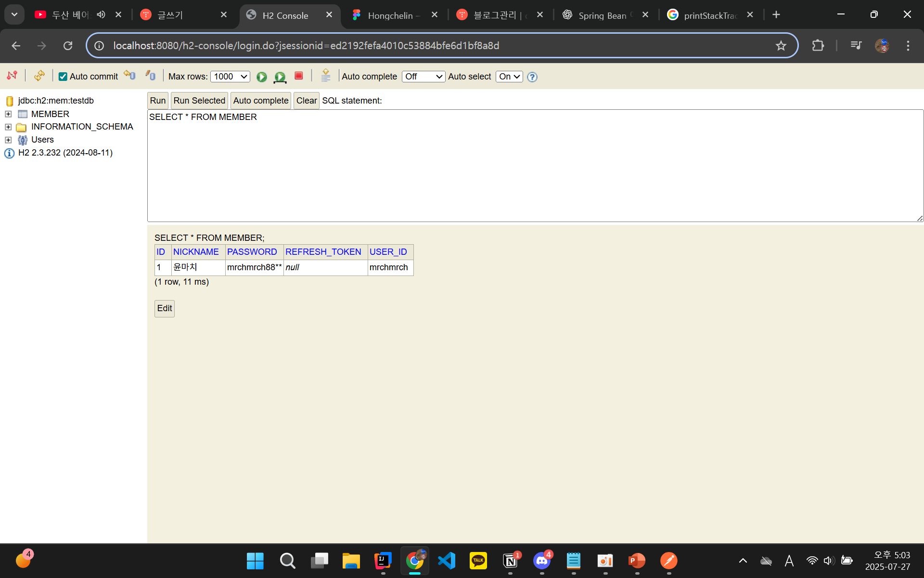Click inside the SQL statement text area
Viewport: 924px width, 578px height.
pyautogui.click(x=534, y=166)
